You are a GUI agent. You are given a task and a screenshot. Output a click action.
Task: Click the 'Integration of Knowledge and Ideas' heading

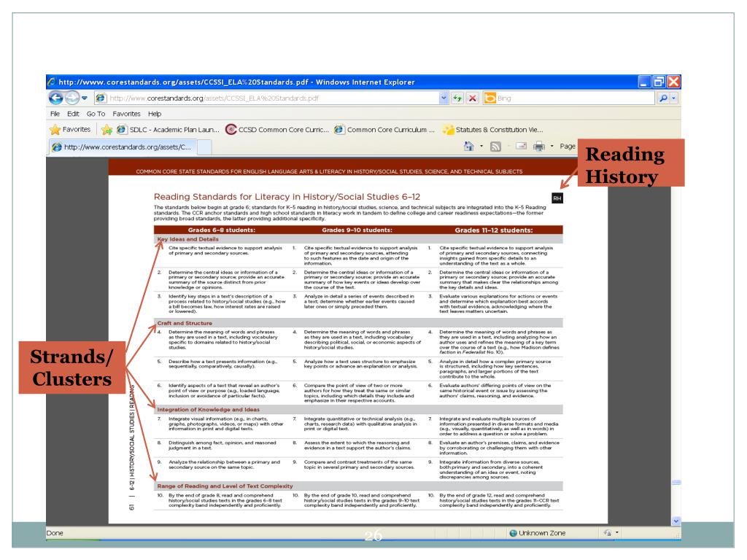(208, 409)
